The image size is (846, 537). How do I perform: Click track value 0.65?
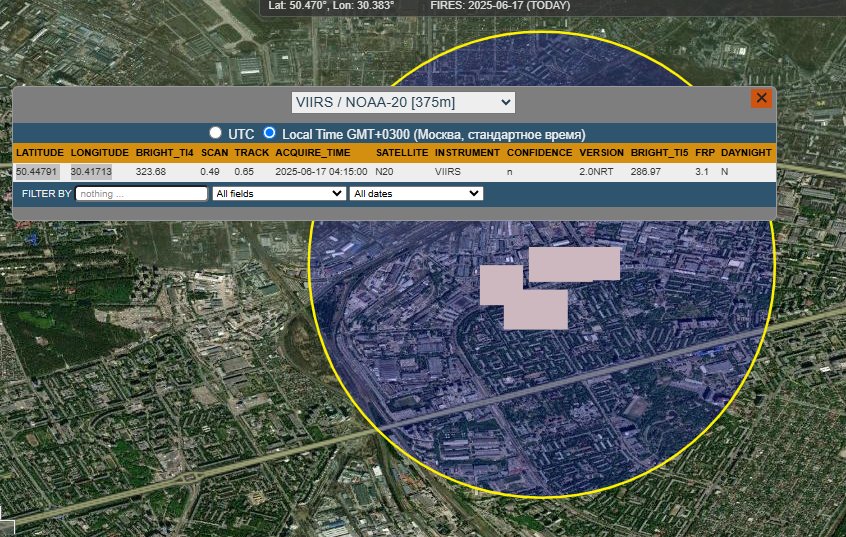tap(244, 172)
